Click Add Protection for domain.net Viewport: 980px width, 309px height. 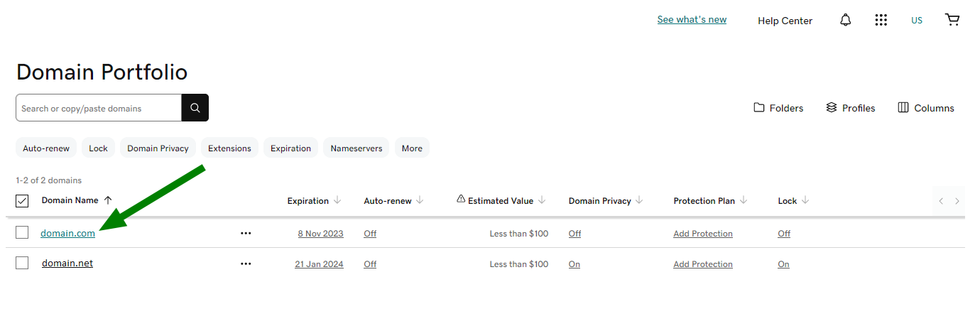[x=702, y=264]
